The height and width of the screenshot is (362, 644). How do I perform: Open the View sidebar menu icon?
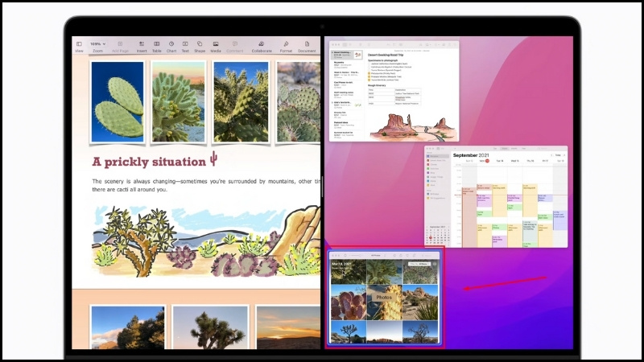click(79, 44)
